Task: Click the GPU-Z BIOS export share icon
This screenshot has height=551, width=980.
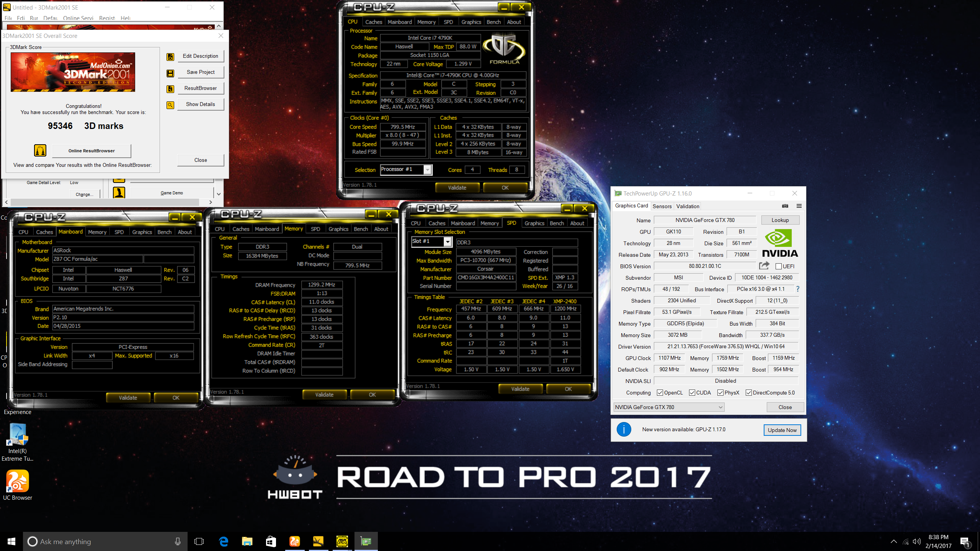Action: [764, 265]
